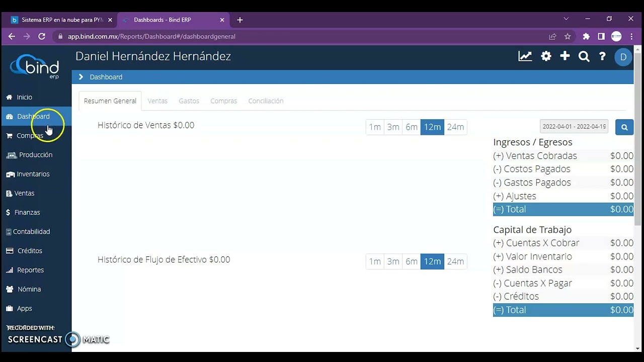Open user avatar D menu
The width and height of the screenshot is (644, 362).
(x=623, y=57)
